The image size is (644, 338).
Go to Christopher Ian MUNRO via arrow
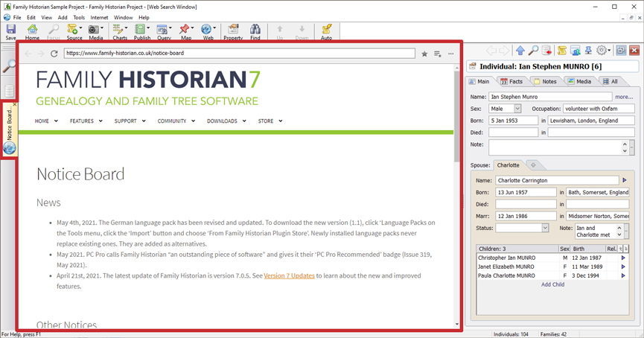tap(623, 258)
